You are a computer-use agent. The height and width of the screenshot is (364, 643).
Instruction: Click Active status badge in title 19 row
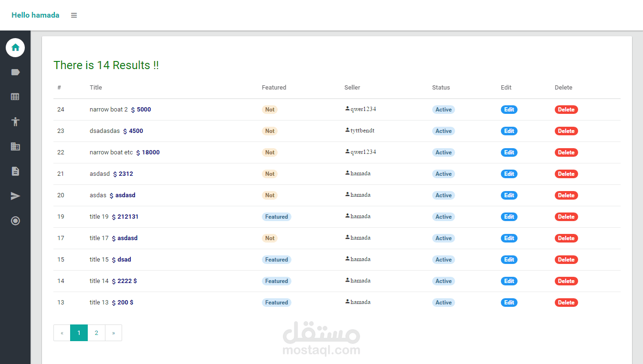(x=444, y=217)
